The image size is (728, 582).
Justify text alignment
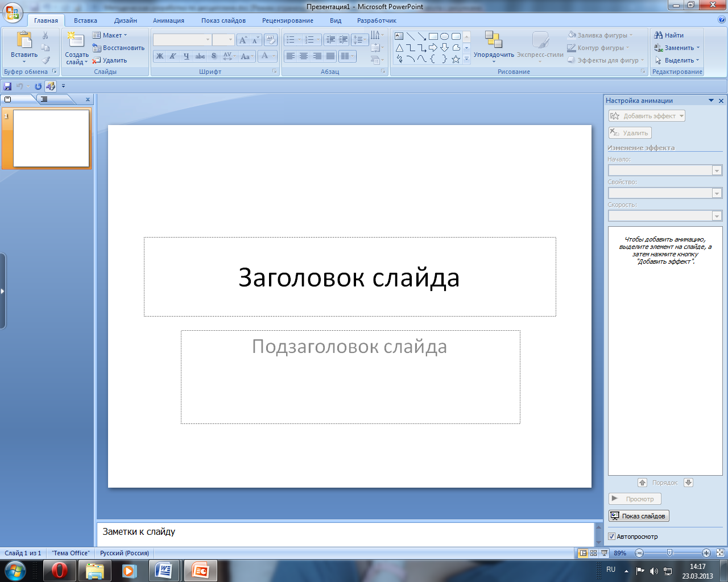pyautogui.click(x=330, y=56)
